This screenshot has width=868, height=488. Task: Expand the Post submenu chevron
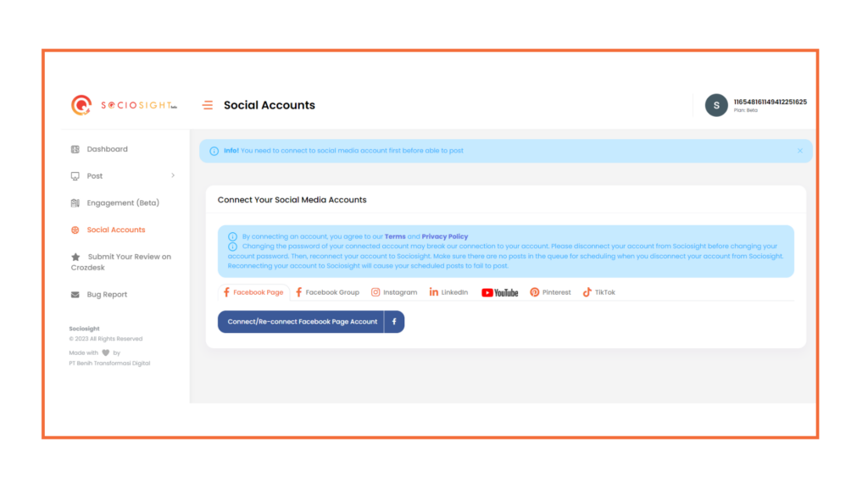173,175
